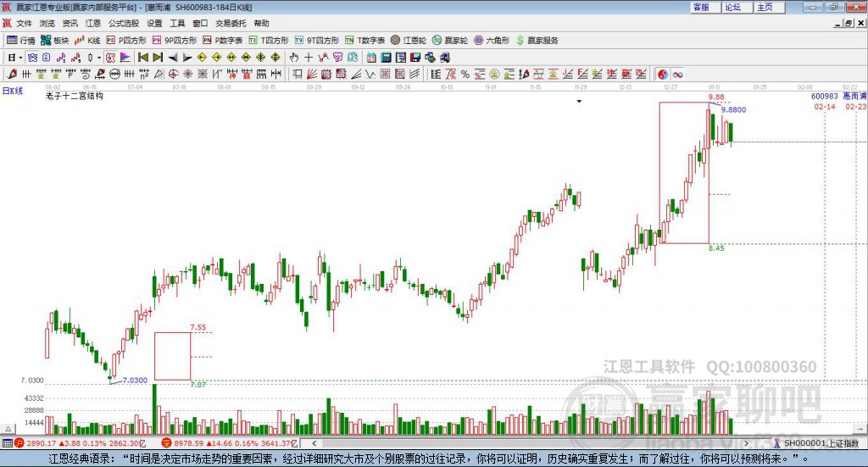Click the stock code 600983 label
Viewport: 868px width, 467px height.
pos(824,96)
